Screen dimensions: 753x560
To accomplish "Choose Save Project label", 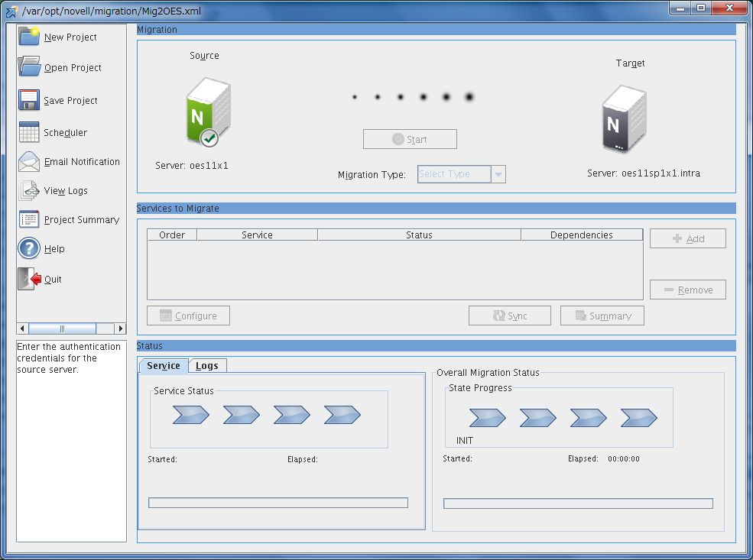I will point(70,100).
